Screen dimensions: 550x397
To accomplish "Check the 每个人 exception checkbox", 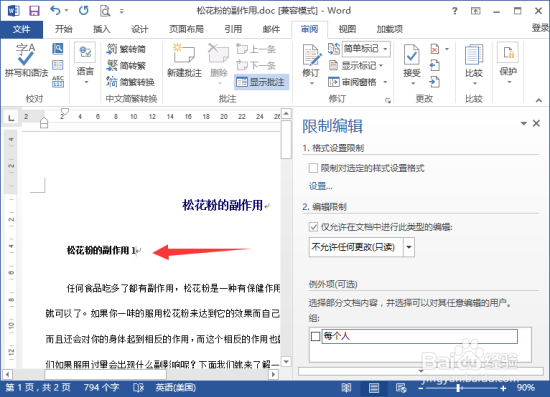I will coord(315,336).
